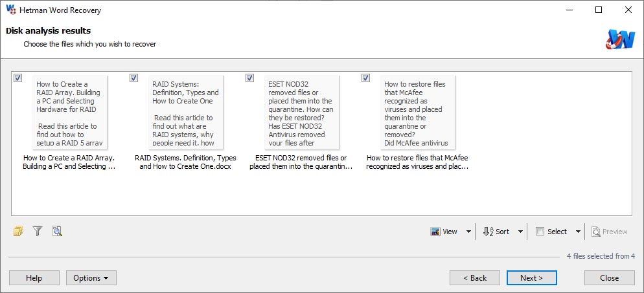This screenshot has width=644, height=293.
Task: Maximize the Hetman Word Recovery window
Action: [x=599, y=10]
